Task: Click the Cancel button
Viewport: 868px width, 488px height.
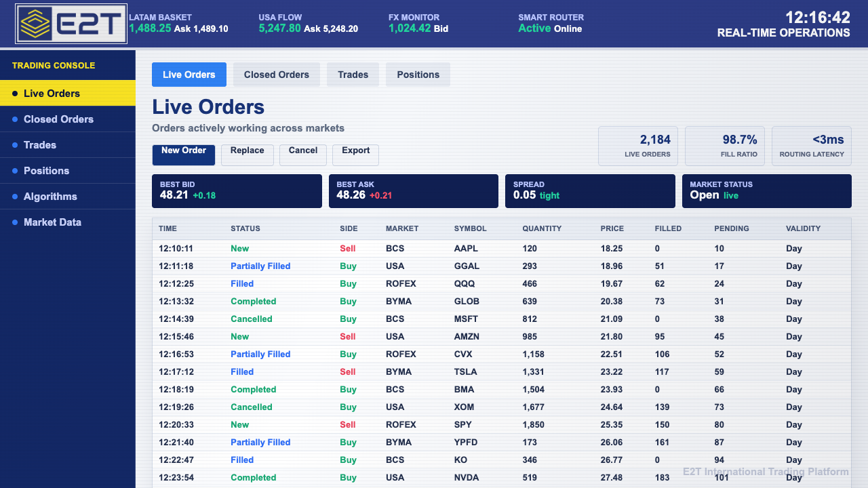Action: point(303,155)
